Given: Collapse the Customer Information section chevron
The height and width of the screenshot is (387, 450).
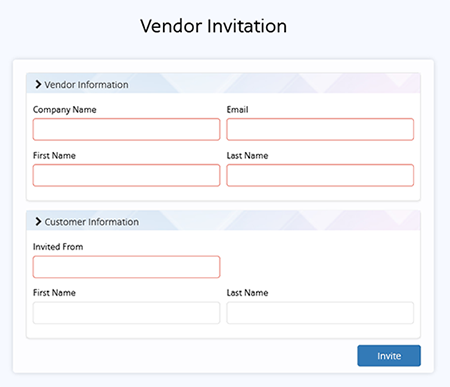Looking at the screenshot, I should [38, 221].
